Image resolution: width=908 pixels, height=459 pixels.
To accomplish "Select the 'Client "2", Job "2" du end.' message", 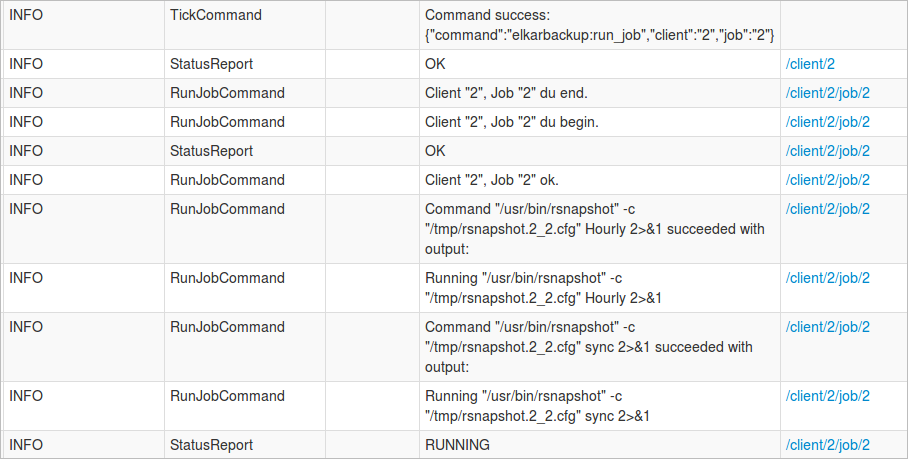I will click(x=506, y=93).
